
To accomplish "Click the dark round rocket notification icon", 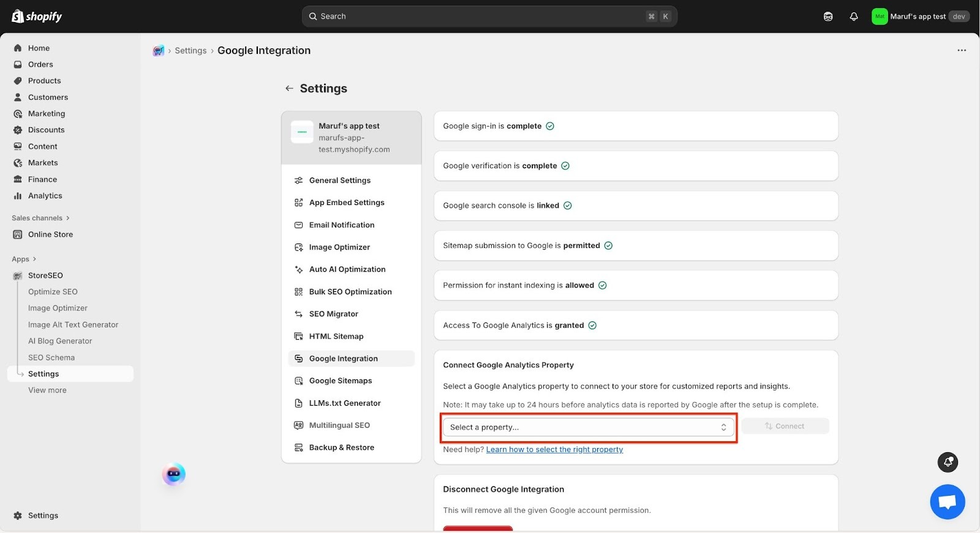I will pos(948,462).
